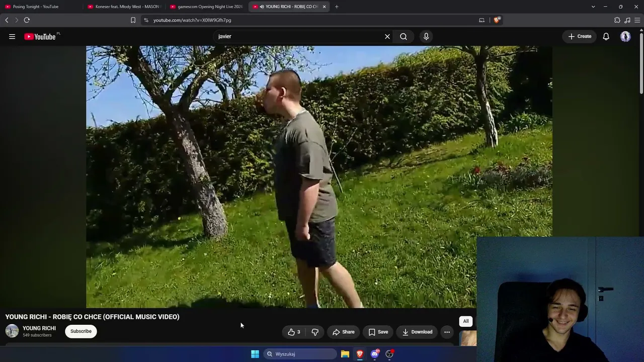The width and height of the screenshot is (644, 362).
Task: Subscribe to YOUNG RICHI channel
Action: 81,331
